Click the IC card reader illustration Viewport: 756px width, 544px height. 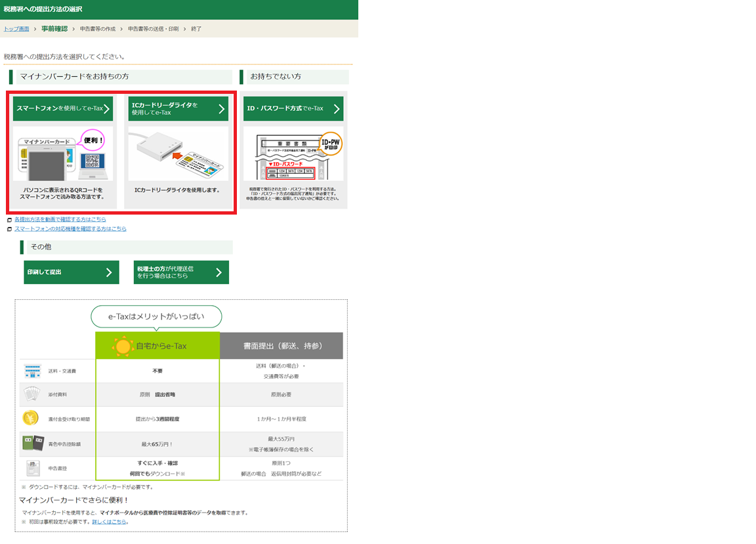178,155
